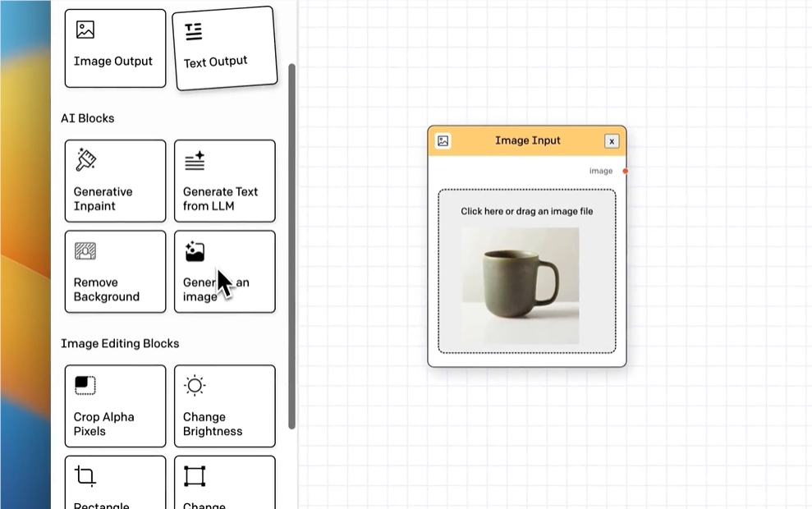
Task: Click the Image Editing Blocks heading
Action: [x=120, y=343]
